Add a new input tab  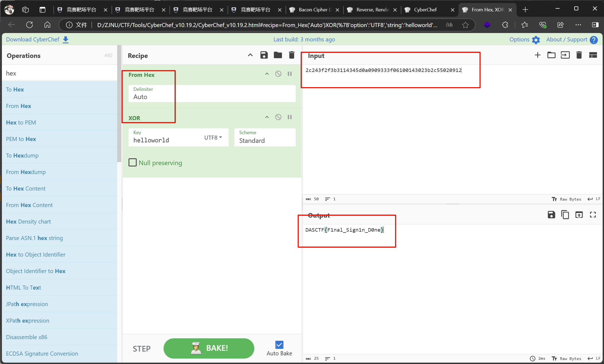pyautogui.click(x=538, y=55)
